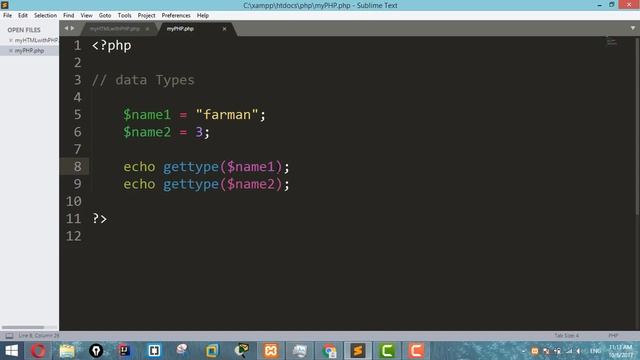Screen dimensions: 640x360
Task: Click the OPEN FILES sidebar heading
Action: tap(24, 30)
